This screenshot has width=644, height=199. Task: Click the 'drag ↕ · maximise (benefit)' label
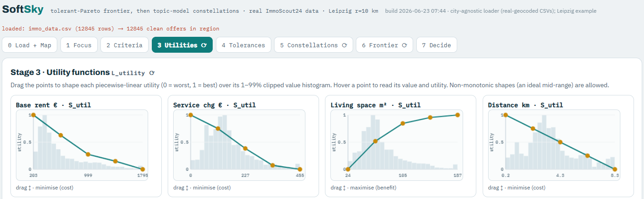[x=363, y=188]
